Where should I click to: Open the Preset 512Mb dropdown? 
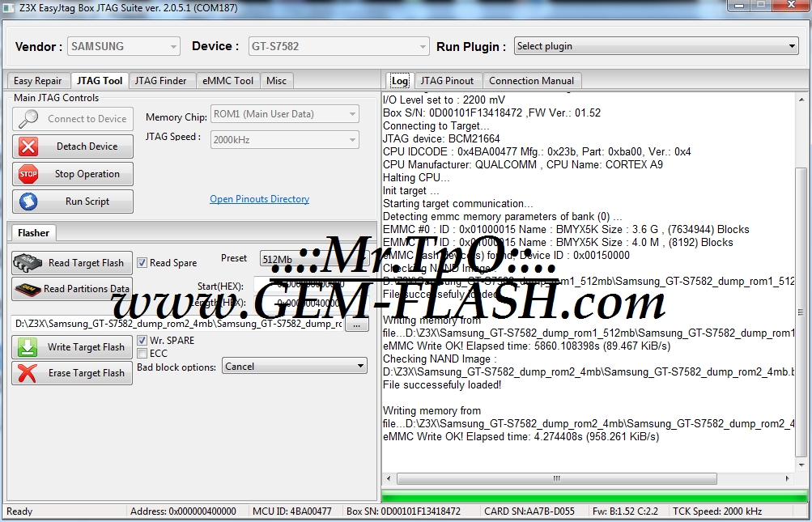(314, 259)
